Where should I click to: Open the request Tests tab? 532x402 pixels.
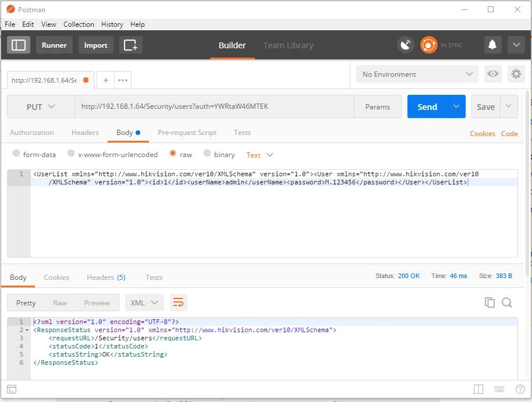click(242, 133)
